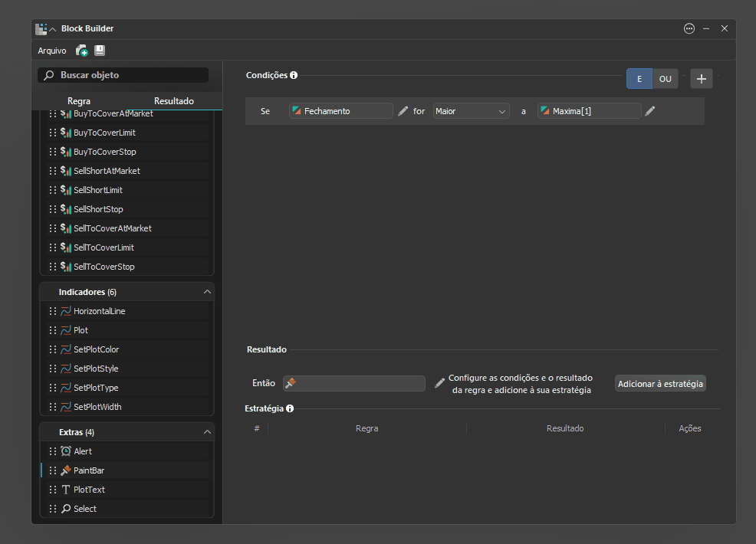
Task: Click the SetPlotColor indicator icon
Action: pos(66,349)
